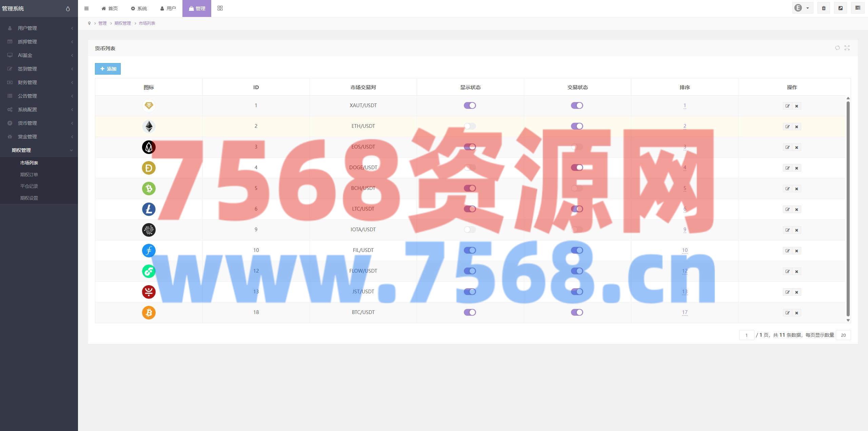Screen dimensions: 868x431
Task: Click the water drop icon beside 管理系统
Action: pyautogui.click(x=68, y=9)
